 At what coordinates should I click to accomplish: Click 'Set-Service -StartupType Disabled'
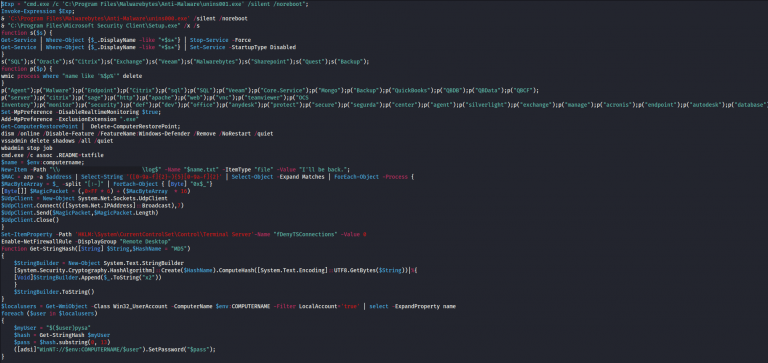243,47
